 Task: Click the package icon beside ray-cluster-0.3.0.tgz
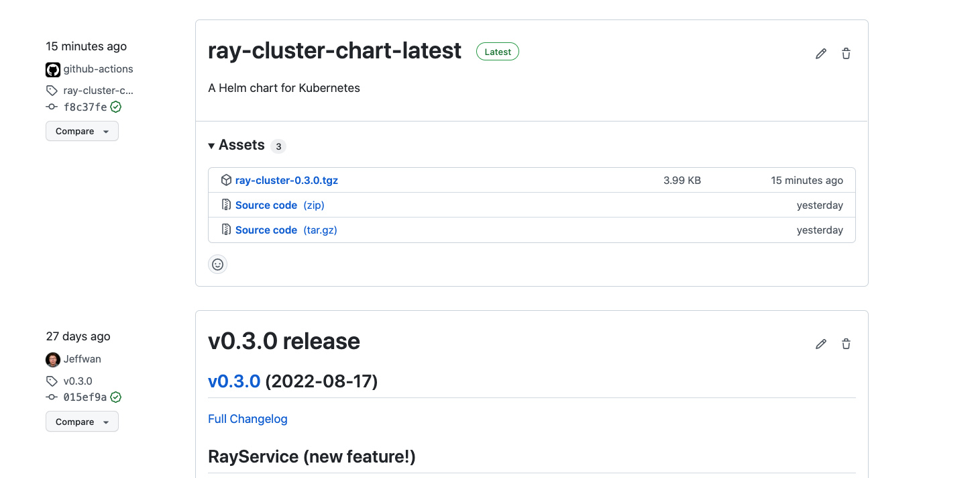pos(226,179)
